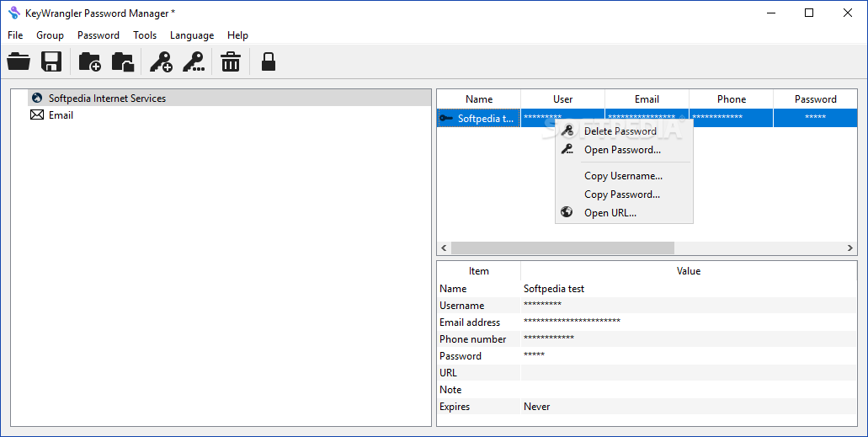
Task: Open the Password menu
Action: click(99, 35)
